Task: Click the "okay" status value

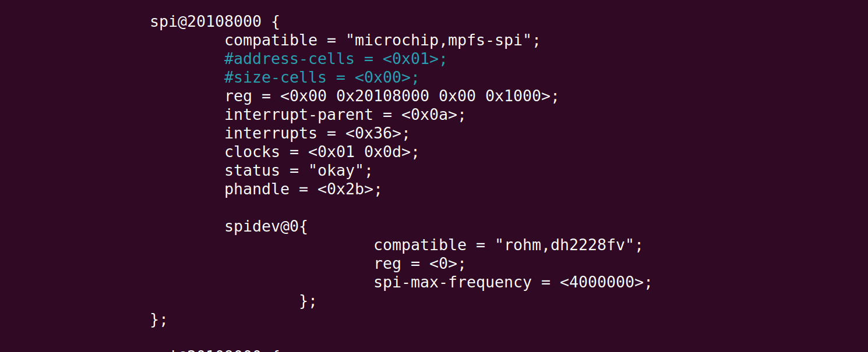Action: point(336,171)
